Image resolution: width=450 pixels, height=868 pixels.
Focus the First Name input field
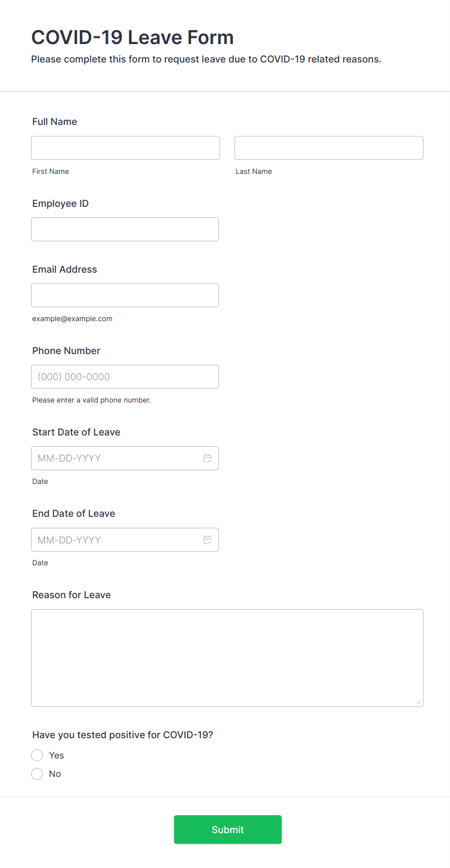[126, 148]
